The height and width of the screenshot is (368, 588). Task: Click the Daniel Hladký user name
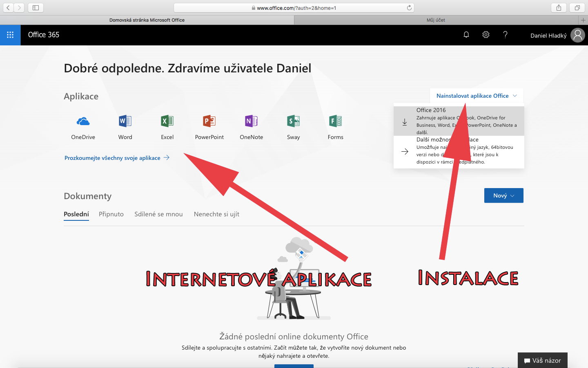(x=548, y=36)
